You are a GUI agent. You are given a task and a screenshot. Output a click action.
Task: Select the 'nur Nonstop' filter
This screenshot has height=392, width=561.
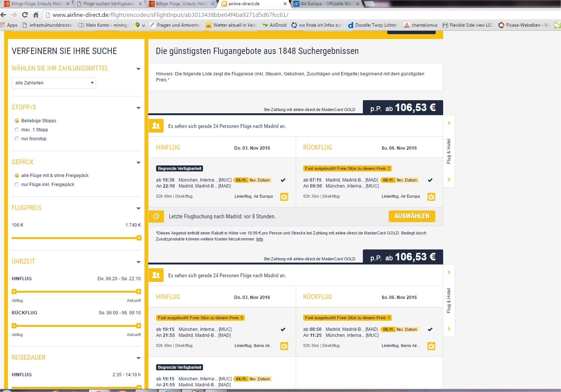click(17, 139)
